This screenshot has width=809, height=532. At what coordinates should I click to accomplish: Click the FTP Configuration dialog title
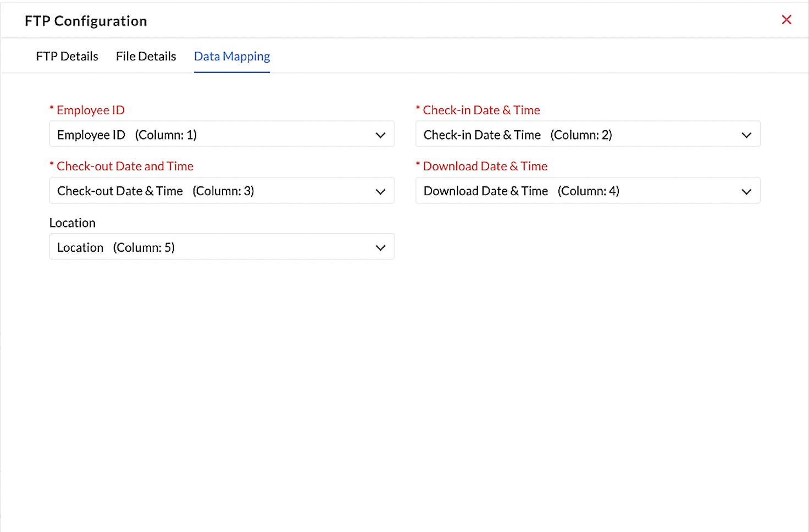point(86,21)
